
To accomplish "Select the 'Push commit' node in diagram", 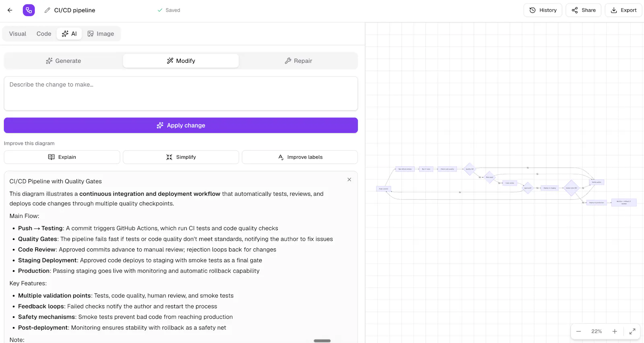I will coord(384,189).
